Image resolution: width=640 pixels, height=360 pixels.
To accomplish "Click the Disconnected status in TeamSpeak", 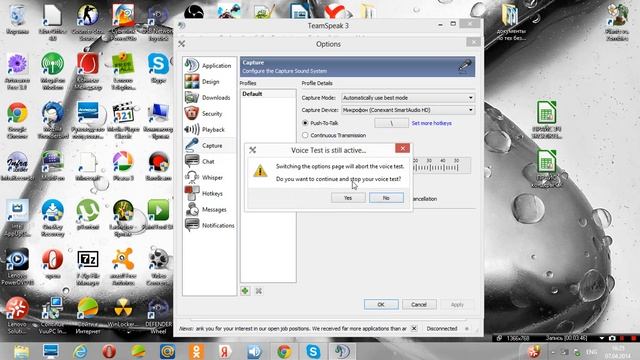I will (x=442, y=329).
